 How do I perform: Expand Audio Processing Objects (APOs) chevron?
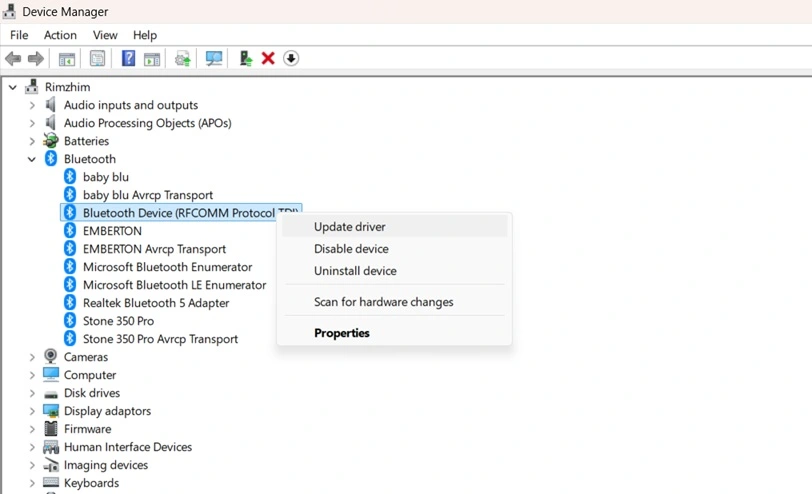point(32,123)
